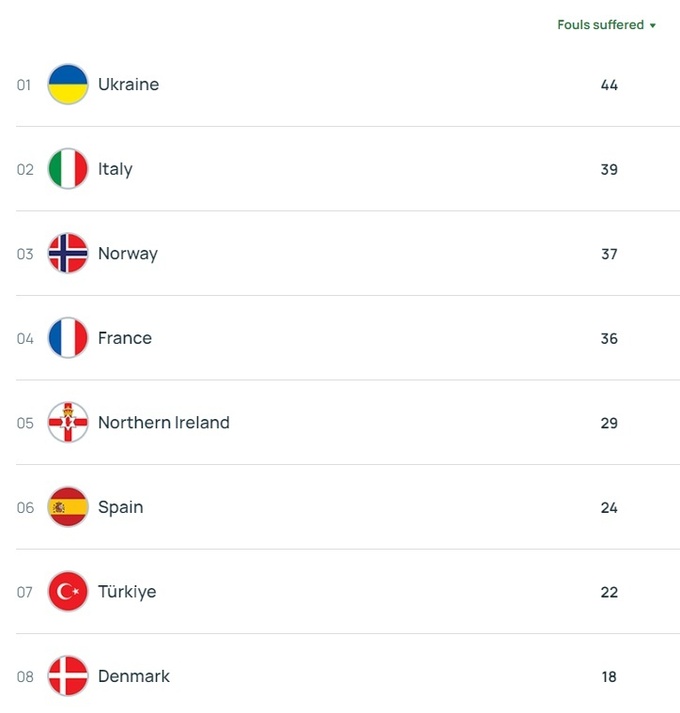Click Ukraine's 44 fouls suffered value

tap(609, 85)
